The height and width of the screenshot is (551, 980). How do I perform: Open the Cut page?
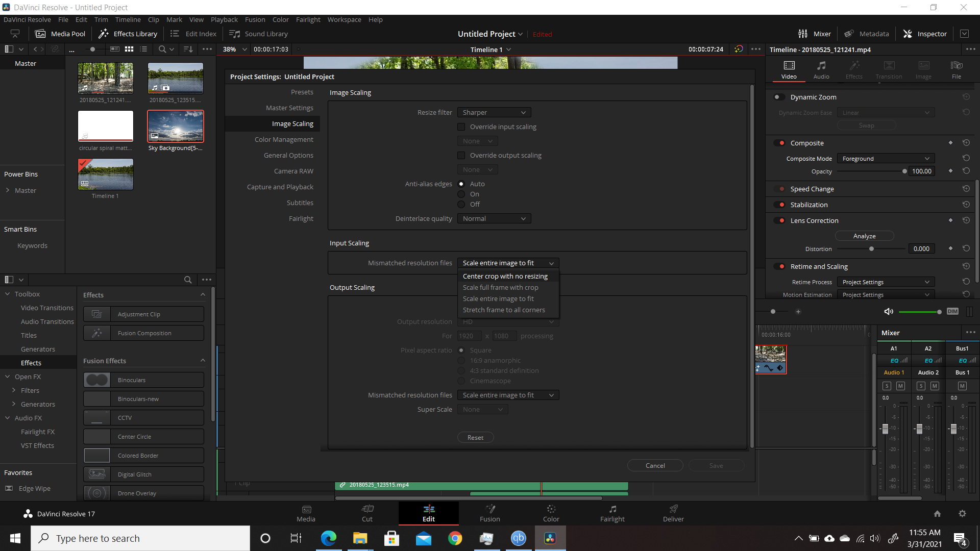coord(367,513)
